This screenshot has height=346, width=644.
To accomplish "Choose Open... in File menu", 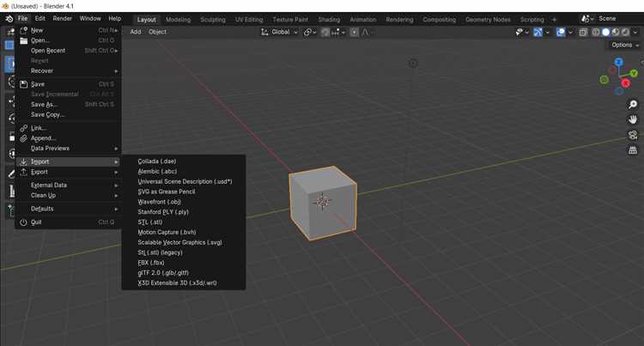I will pos(68,40).
